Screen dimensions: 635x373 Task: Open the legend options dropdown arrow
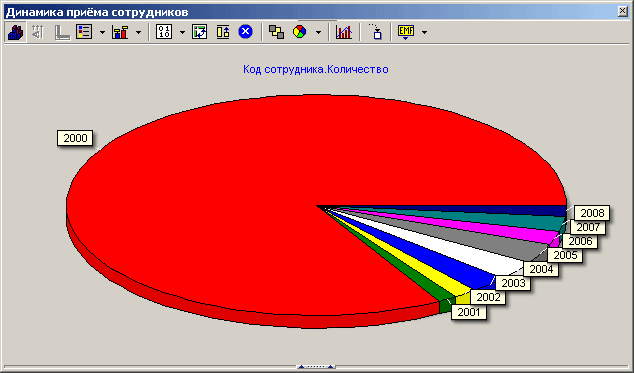[x=102, y=32]
